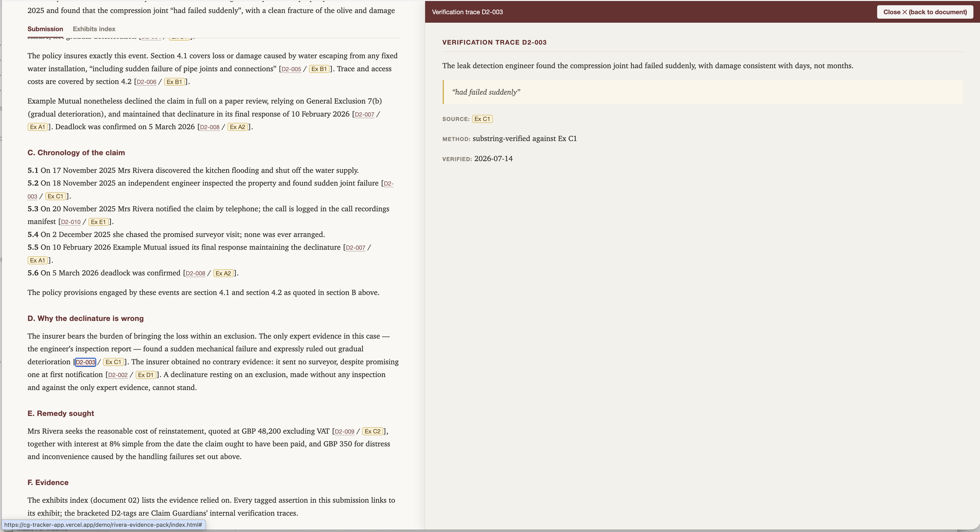Select the Submission tab

[x=45, y=29]
